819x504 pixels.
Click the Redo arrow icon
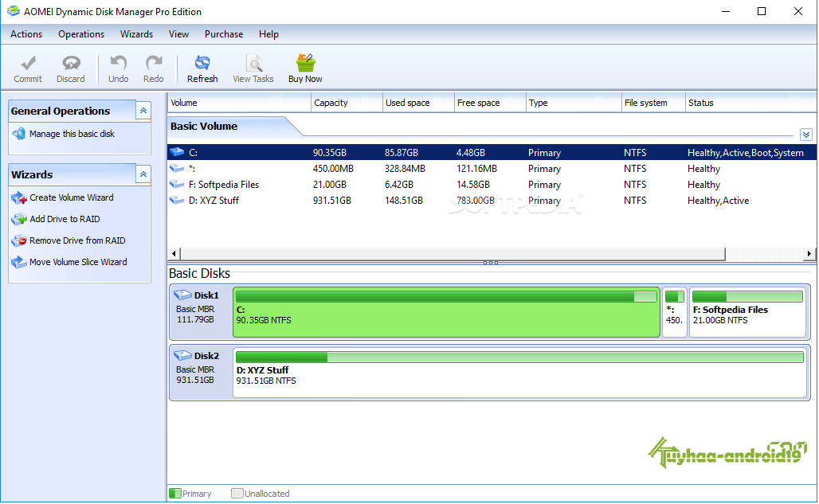(154, 63)
